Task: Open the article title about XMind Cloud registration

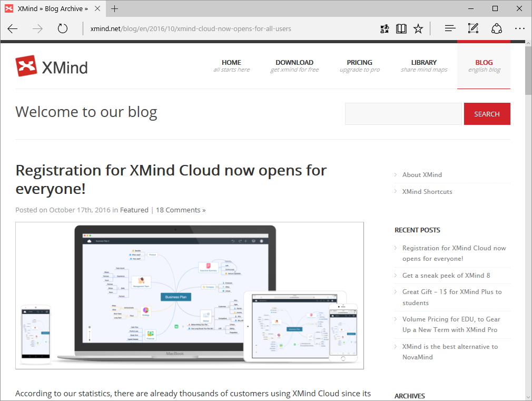Action: 171,179
